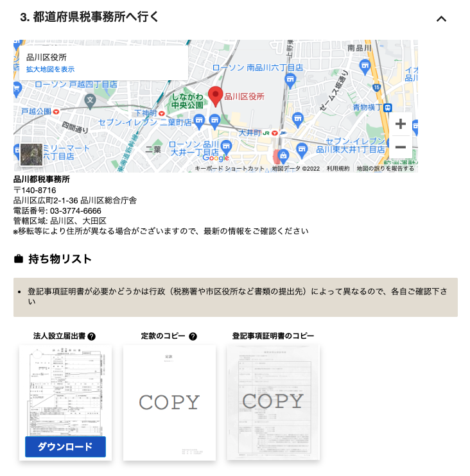Screen dimensions: 470x476
Task: Click the red 品川区役所 map pin
Action: click(x=215, y=96)
